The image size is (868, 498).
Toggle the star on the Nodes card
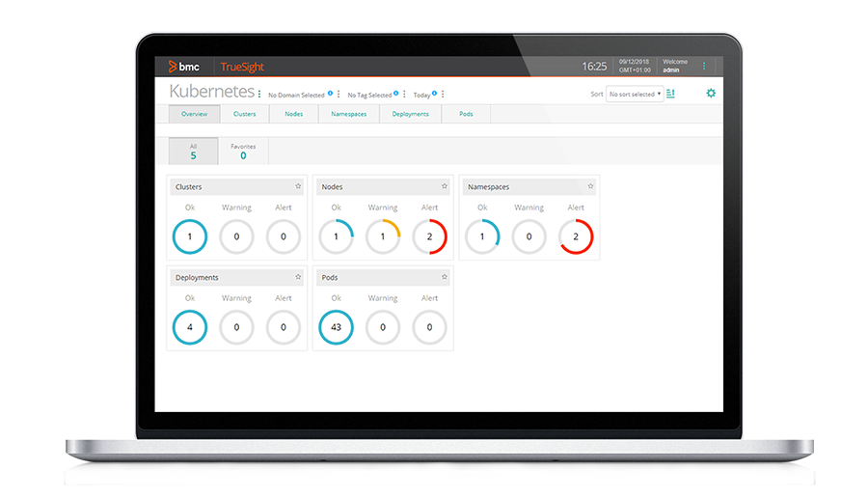[x=444, y=186]
